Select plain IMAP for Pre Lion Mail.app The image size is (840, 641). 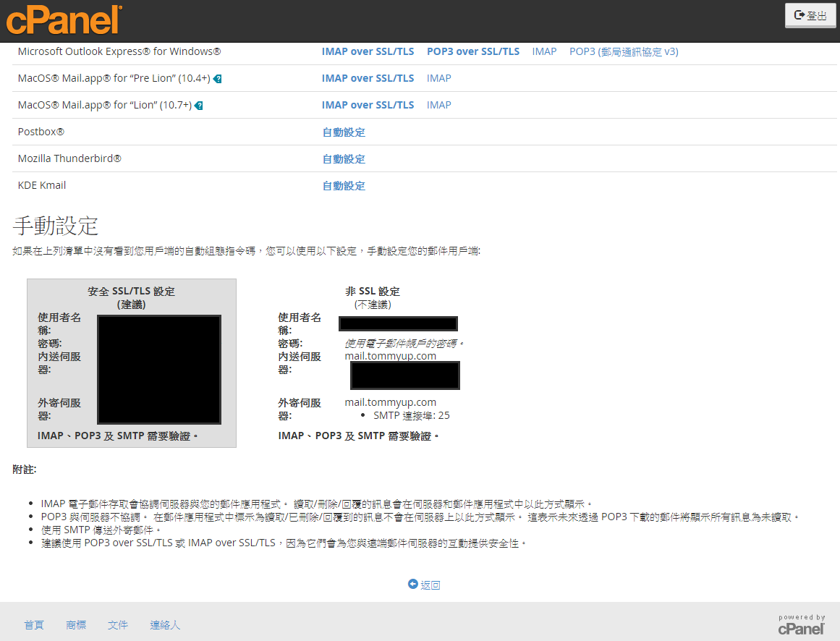coord(438,78)
